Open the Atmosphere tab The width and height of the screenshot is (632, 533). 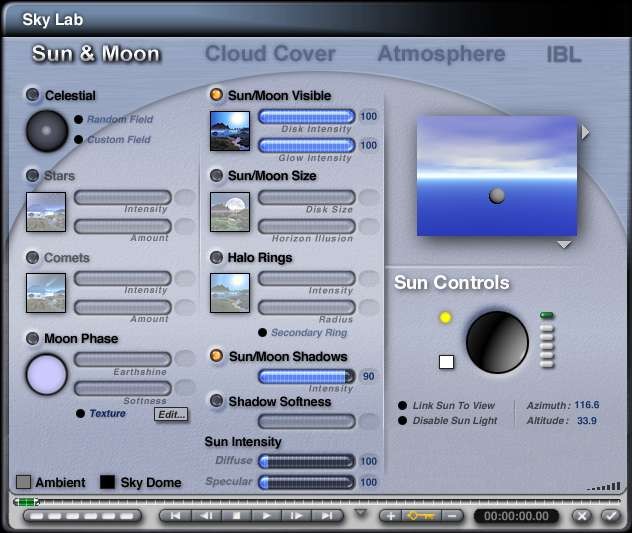[441, 54]
